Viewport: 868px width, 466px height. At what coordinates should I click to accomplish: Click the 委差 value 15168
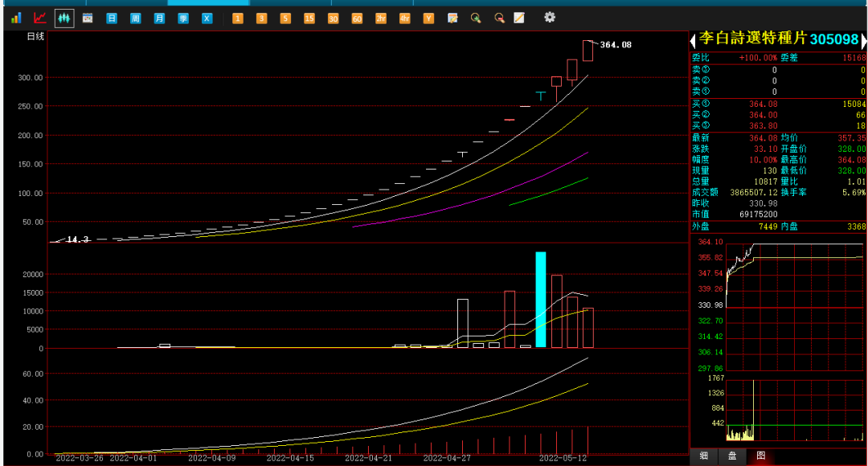click(854, 58)
